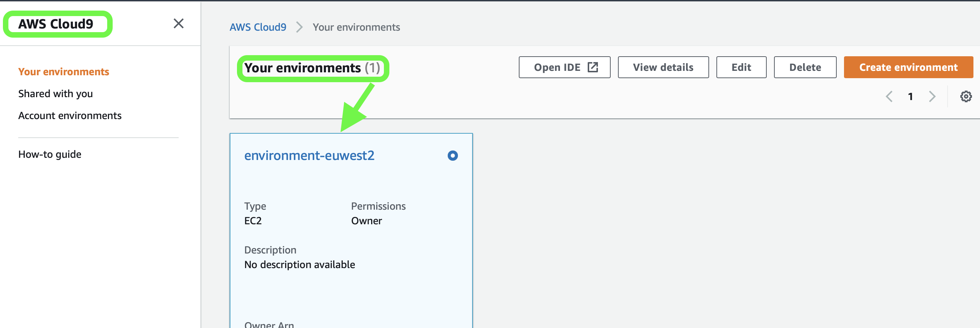
Task: Create a new environment
Action: [x=908, y=67]
